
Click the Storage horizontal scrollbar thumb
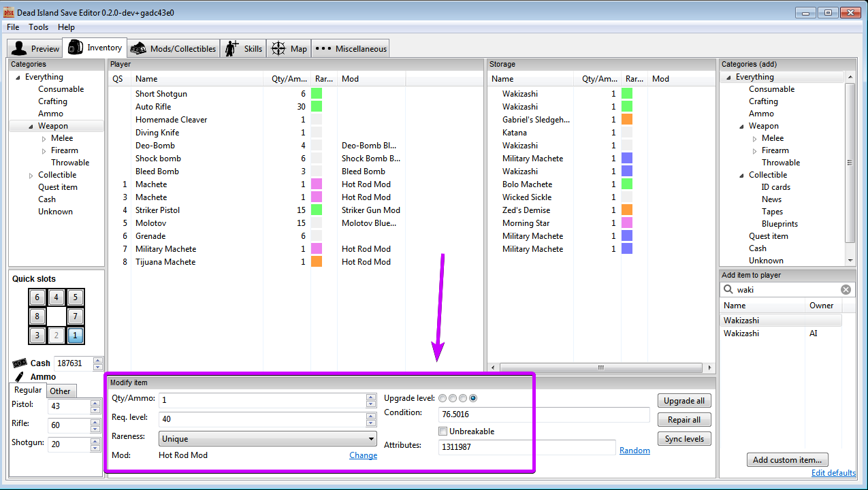601,367
